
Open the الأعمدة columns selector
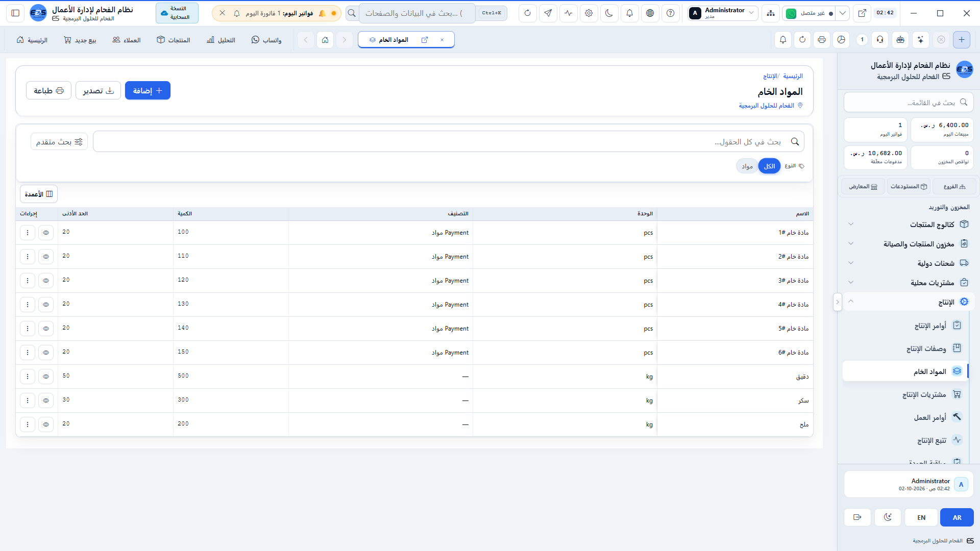[39, 194]
